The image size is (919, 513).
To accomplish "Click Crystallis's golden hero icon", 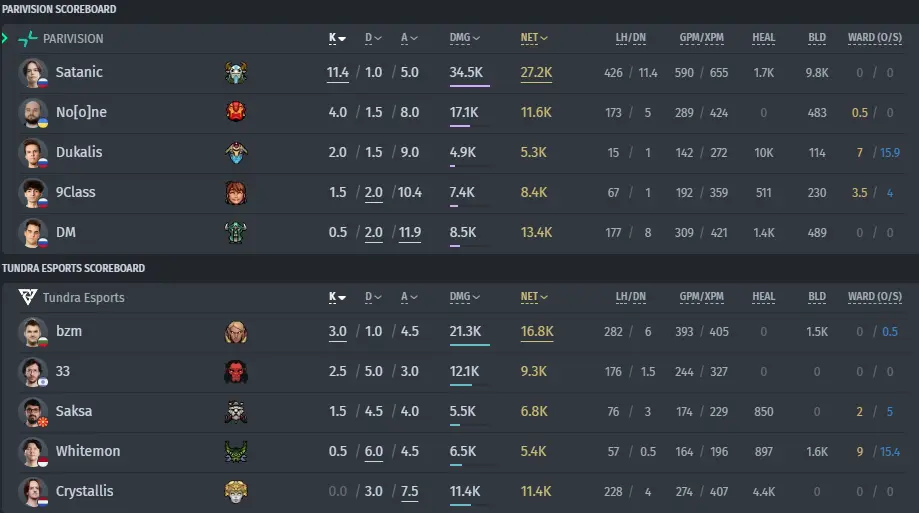I will tap(236, 492).
